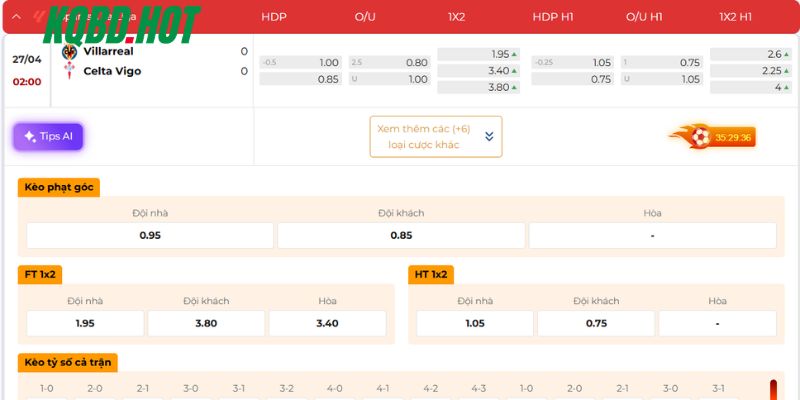Select HT 1x2 Hòa dash cell
This screenshot has height=400, width=800.
point(717,323)
